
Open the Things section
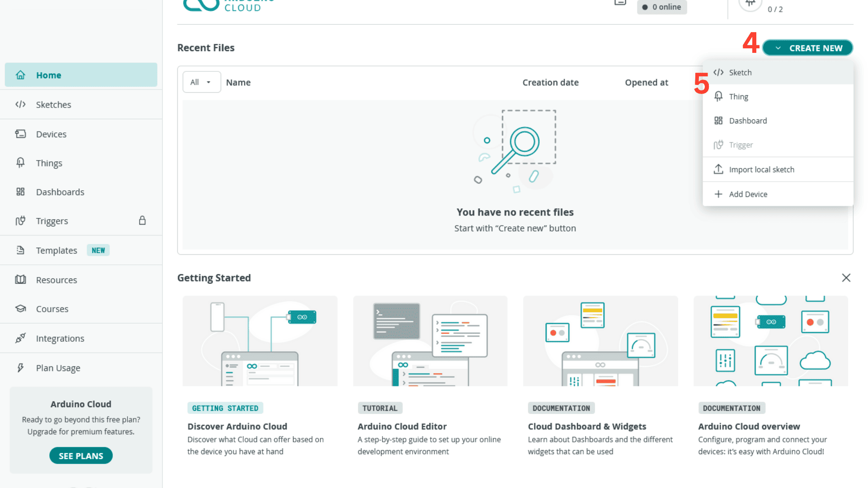pyautogui.click(x=49, y=163)
